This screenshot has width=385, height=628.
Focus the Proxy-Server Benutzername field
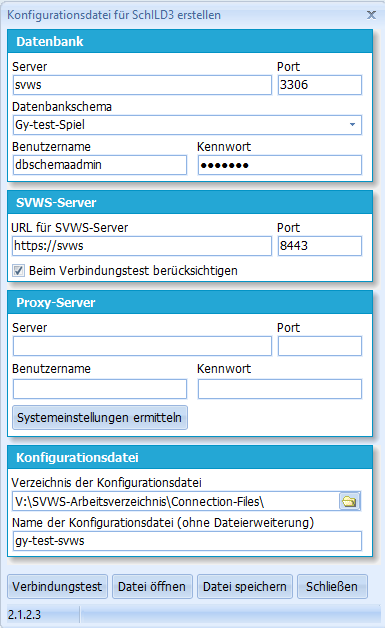click(100, 389)
